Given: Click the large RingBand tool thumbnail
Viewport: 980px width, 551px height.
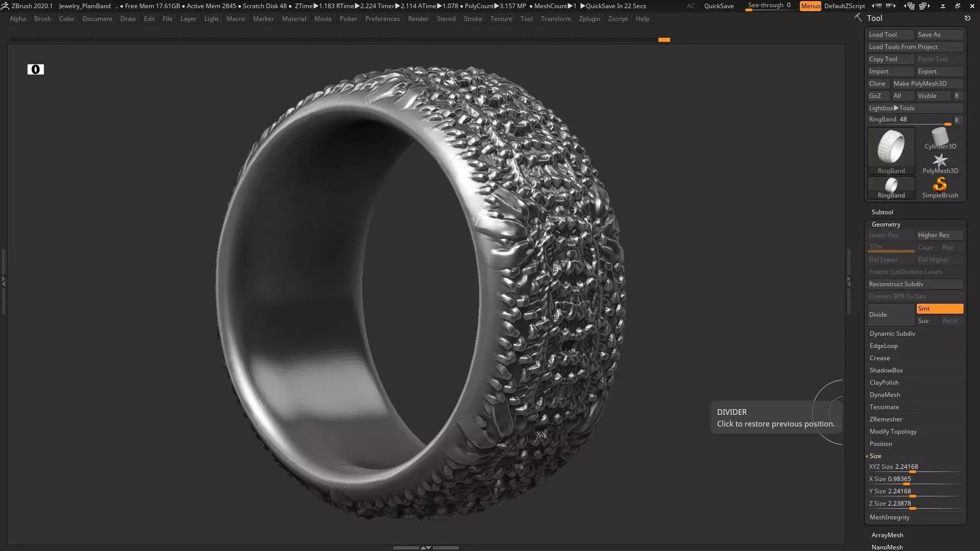Looking at the screenshot, I should (891, 148).
